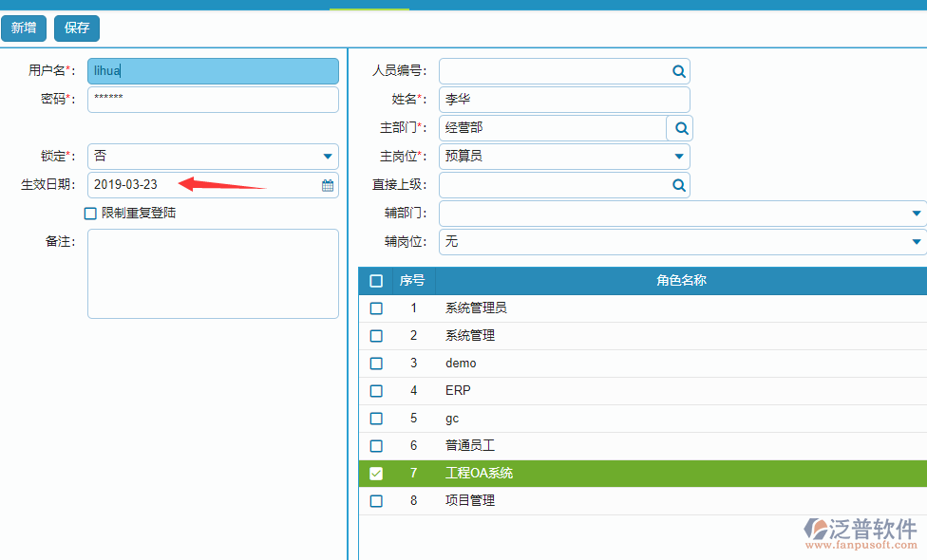
Task: Open the calendar picker for 生效日期
Action: pyautogui.click(x=327, y=184)
